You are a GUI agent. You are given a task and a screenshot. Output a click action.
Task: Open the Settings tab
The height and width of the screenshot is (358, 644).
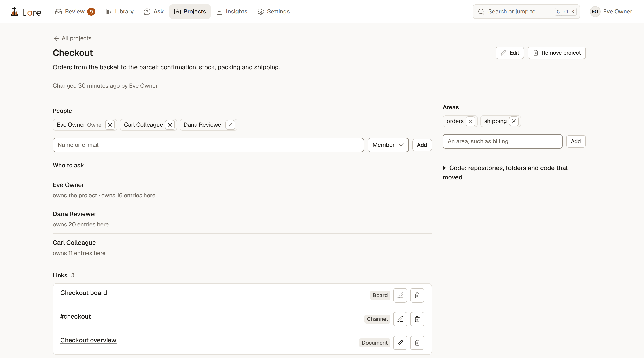click(x=273, y=11)
